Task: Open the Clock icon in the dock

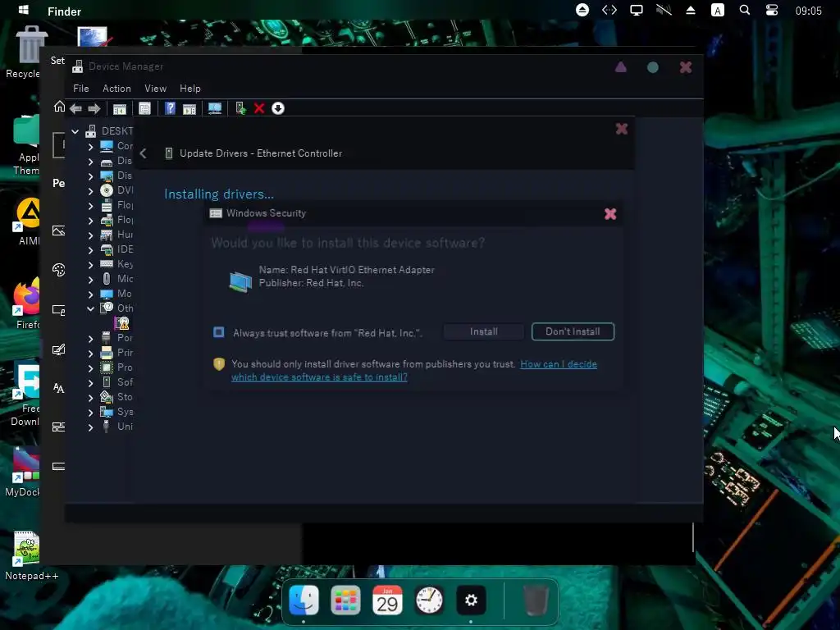Action: pos(429,600)
